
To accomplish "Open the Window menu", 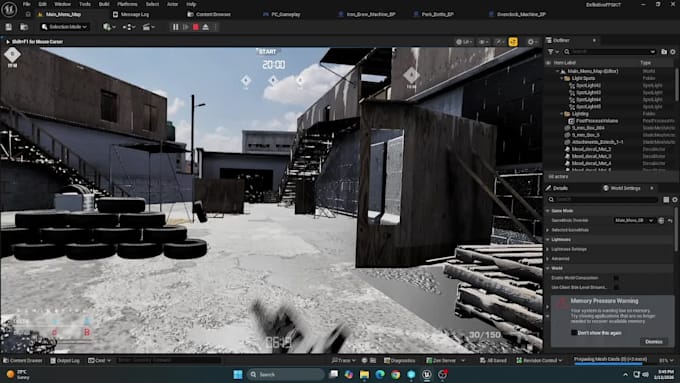I will 62,4.
